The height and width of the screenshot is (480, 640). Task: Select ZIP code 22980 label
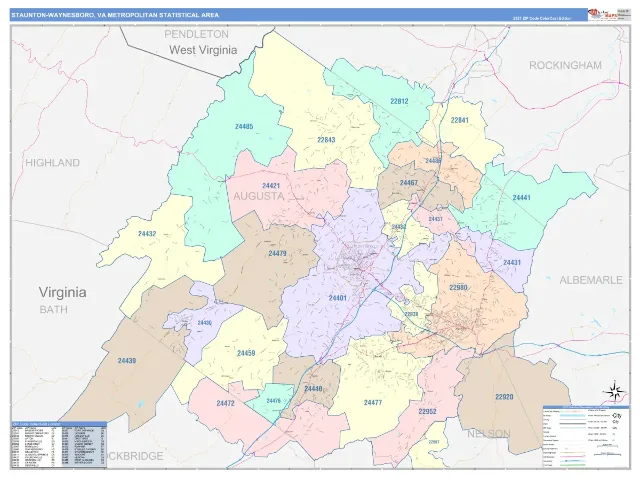pos(458,288)
